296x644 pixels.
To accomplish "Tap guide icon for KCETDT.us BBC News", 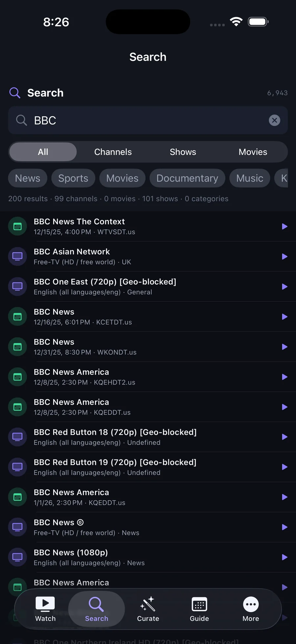I will point(17,317).
